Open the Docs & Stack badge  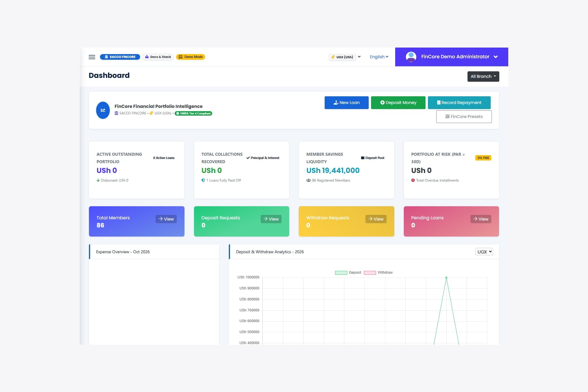coord(158,57)
